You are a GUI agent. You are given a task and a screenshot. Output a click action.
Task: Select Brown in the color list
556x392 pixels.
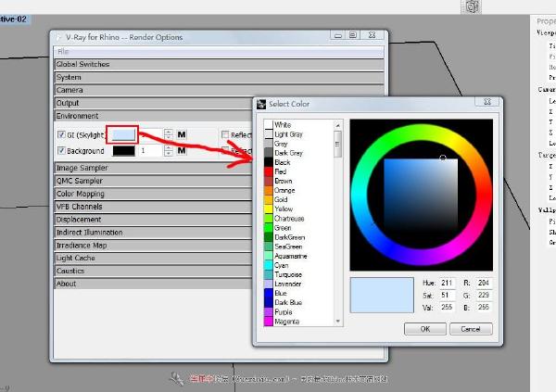point(283,181)
